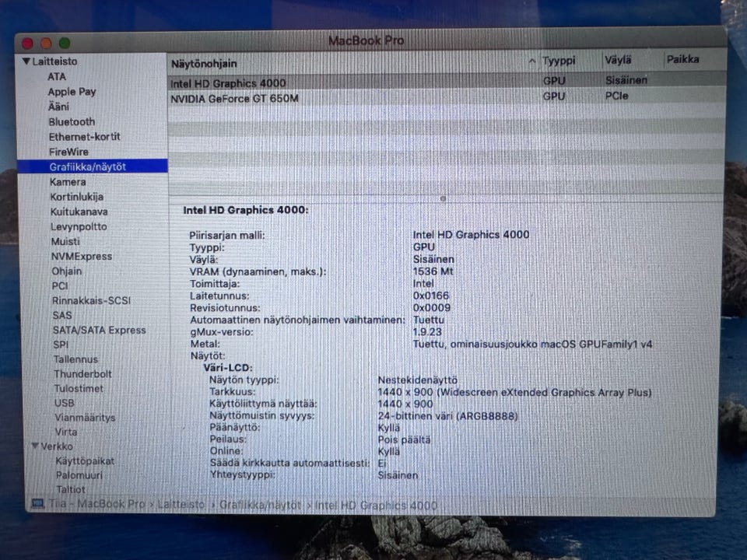Viewport: 747px width, 560px height.
Task: Click Laitteisto in the bottom path bar
Action: pyautogui.click(x=181, y=504)
